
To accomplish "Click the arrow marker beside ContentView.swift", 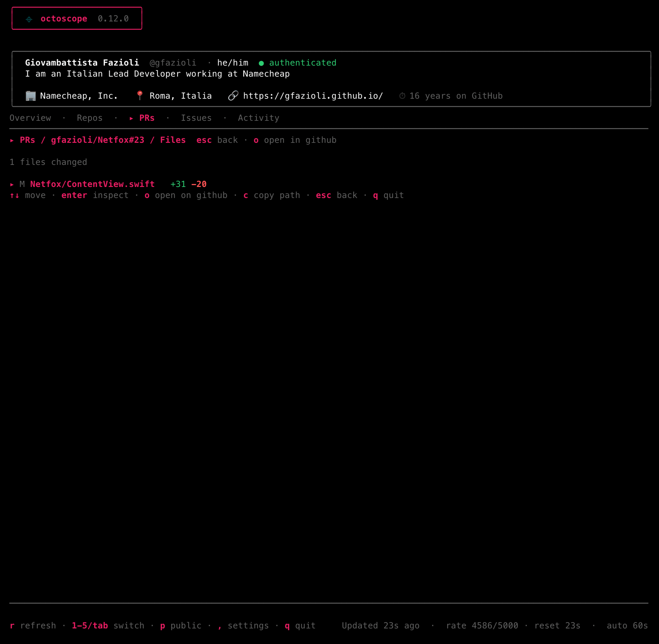I will [12, 185].
